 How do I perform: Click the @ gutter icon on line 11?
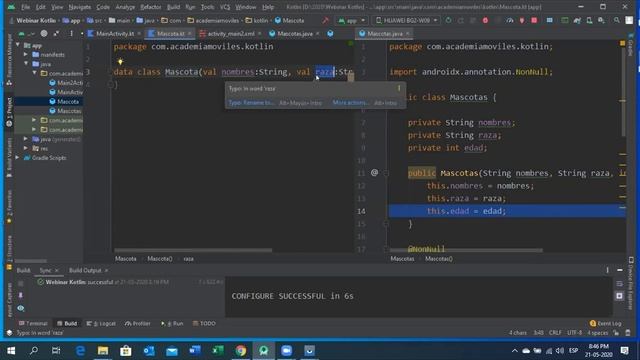click(374, 173)
